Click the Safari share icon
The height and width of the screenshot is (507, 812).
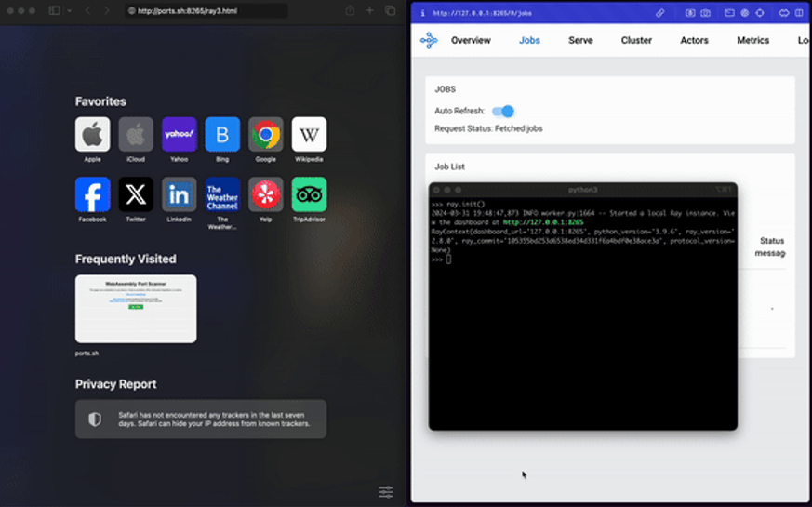point(350,10)
